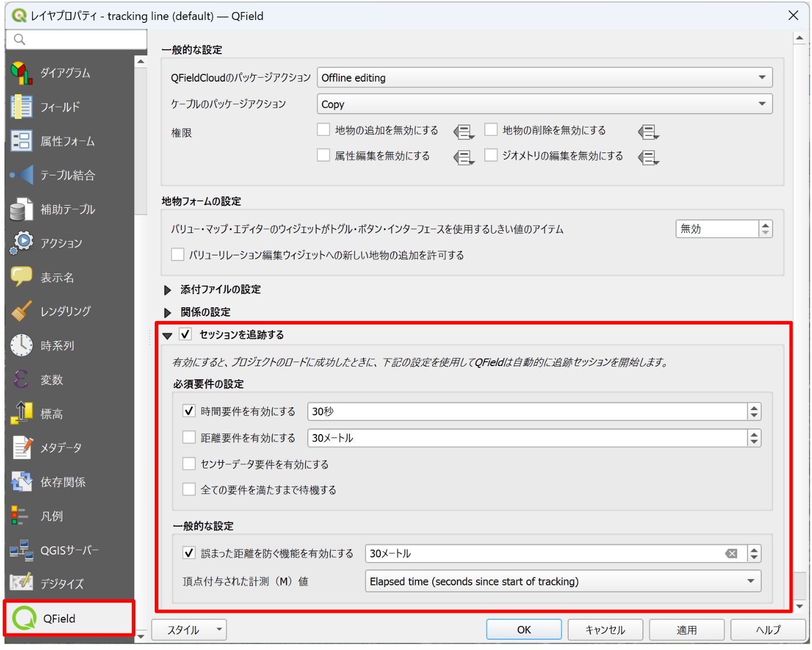Open the 標高 section icon
Image resolution: width=812 pixels, height=650 pixels.
click(x=21, y=414)
